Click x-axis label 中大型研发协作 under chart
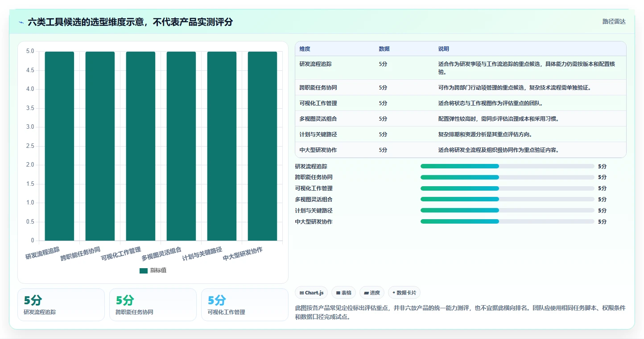The height and width of the screenshot is (339, 644). point(243,254)
